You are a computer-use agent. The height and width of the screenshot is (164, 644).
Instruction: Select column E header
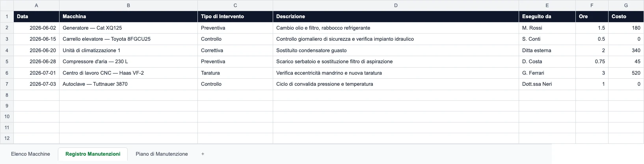(x=547, y=6)
